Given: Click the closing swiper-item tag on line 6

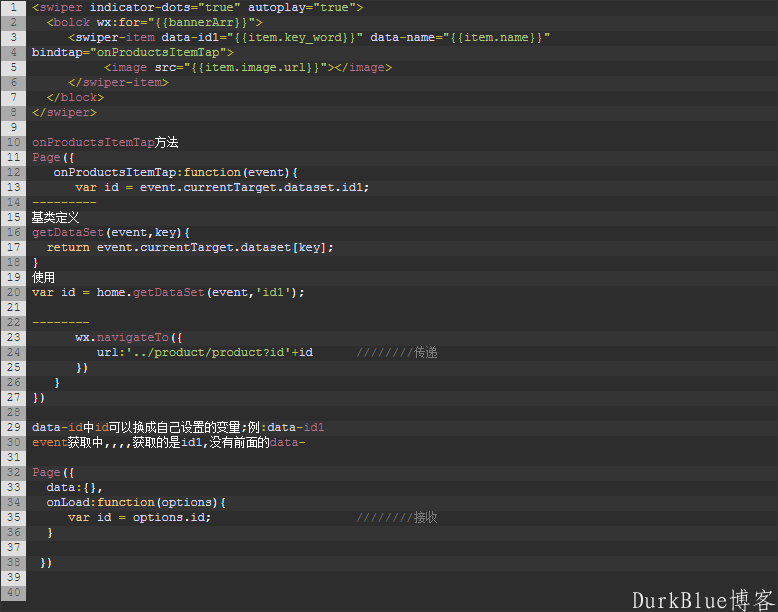Looking at the screenshot, I should (119, 82).
